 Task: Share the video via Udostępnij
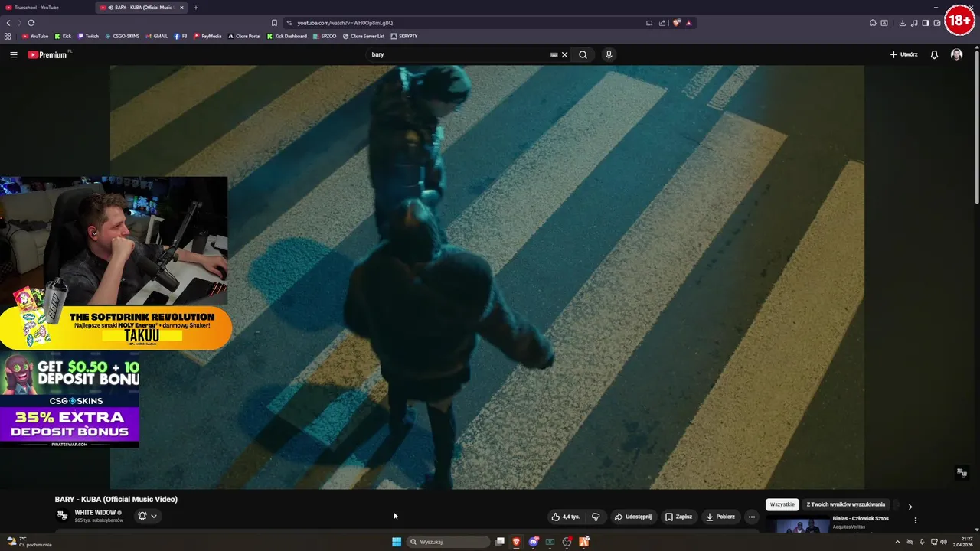tap(633, 517)
